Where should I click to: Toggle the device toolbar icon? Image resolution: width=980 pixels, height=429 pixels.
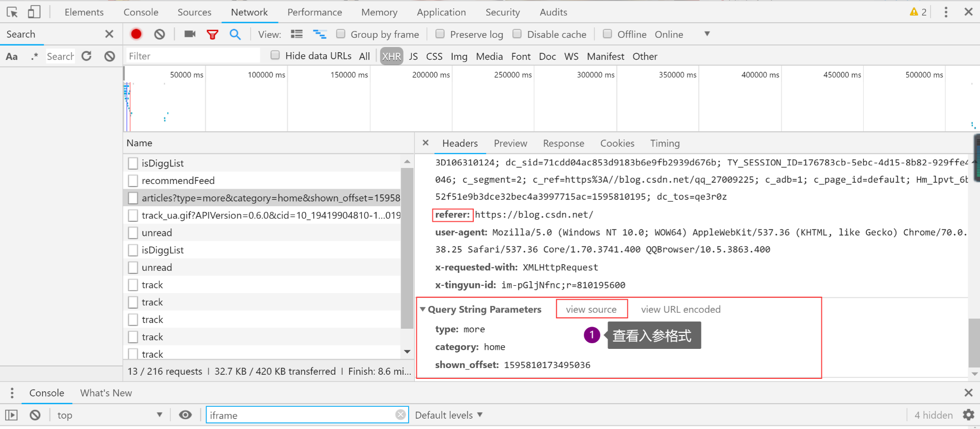pyautogui.click(x=34, y=12)
